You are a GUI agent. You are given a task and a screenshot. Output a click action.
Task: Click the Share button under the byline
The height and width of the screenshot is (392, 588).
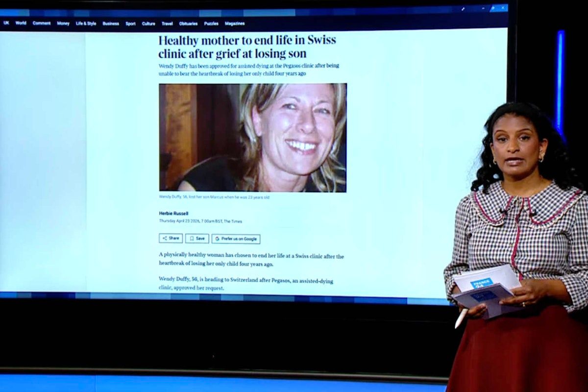tap(171, 238)
